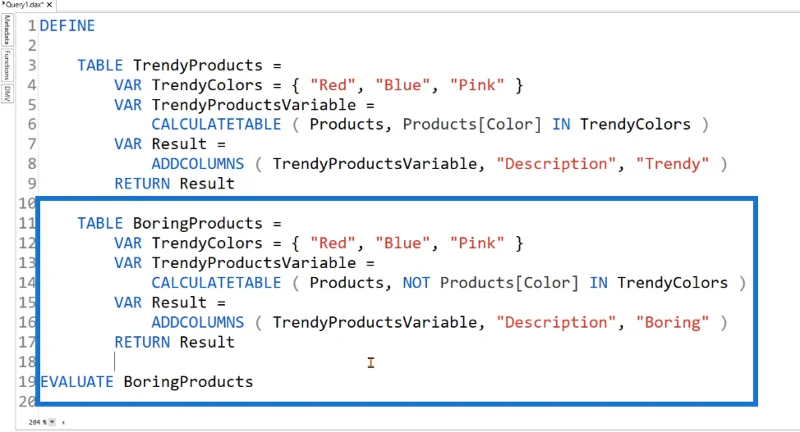This screenshot has width=800, height=432.
Task: Open the DMV side panel tab
Action: 7,93
